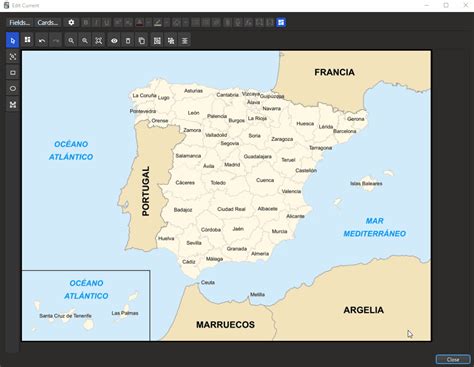
Task: Open editor settings gear
Action: [71, 23]
